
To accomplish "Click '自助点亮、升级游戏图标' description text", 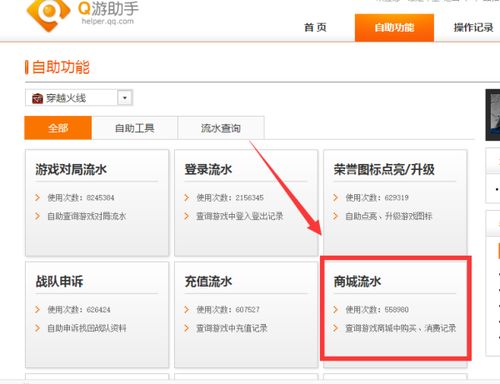I will click(x=389, y=216).
